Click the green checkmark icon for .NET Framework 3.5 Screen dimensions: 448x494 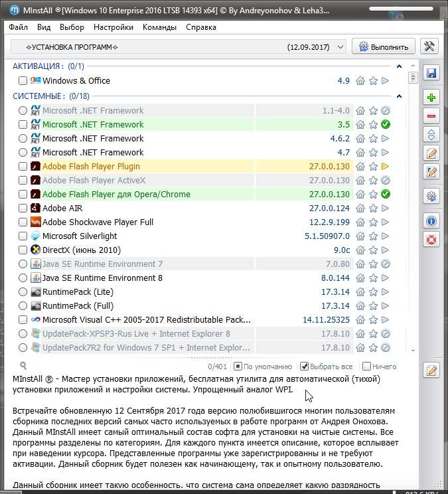pos(386,124)
